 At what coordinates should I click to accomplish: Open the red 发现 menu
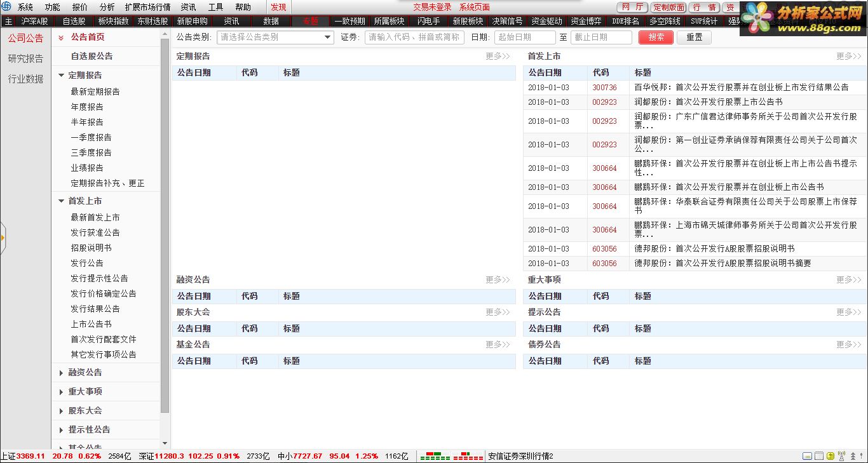point(278,7)
